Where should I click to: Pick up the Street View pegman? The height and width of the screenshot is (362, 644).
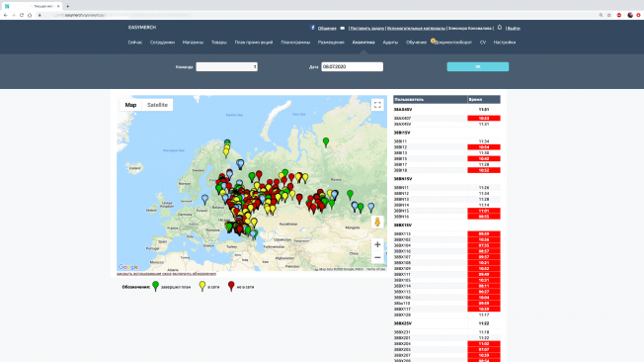(x=377, y=223)
